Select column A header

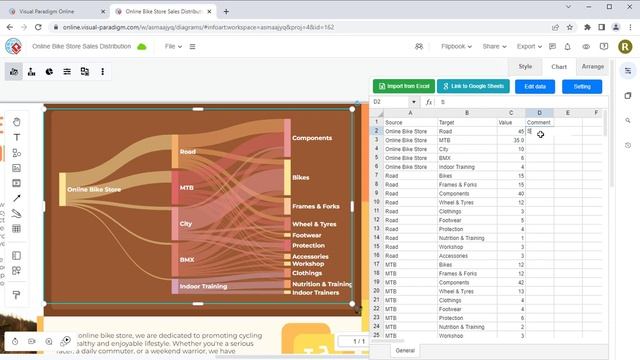[410, 113]
